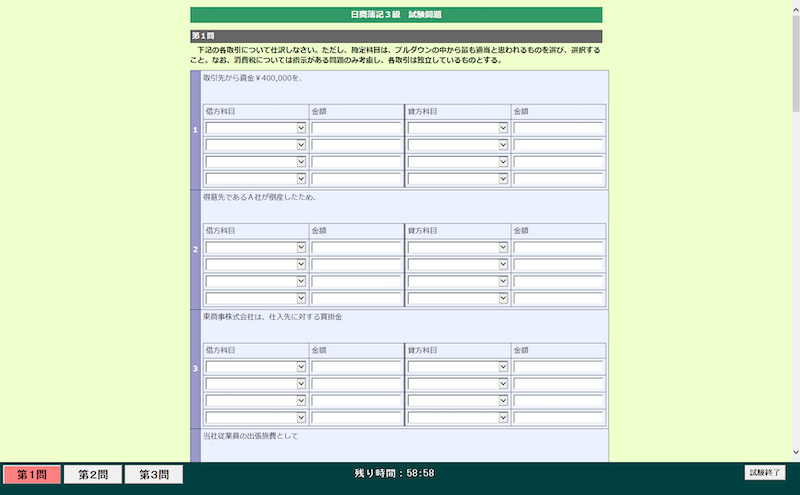
Task: Open question 2 fourth-row 貸方科目 dropdown
Action: pos(458,298)
